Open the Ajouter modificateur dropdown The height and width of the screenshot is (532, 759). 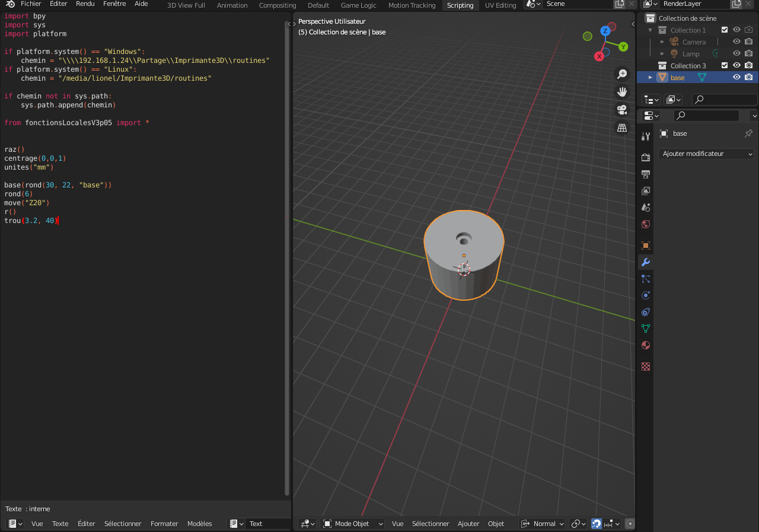(707, 154)
